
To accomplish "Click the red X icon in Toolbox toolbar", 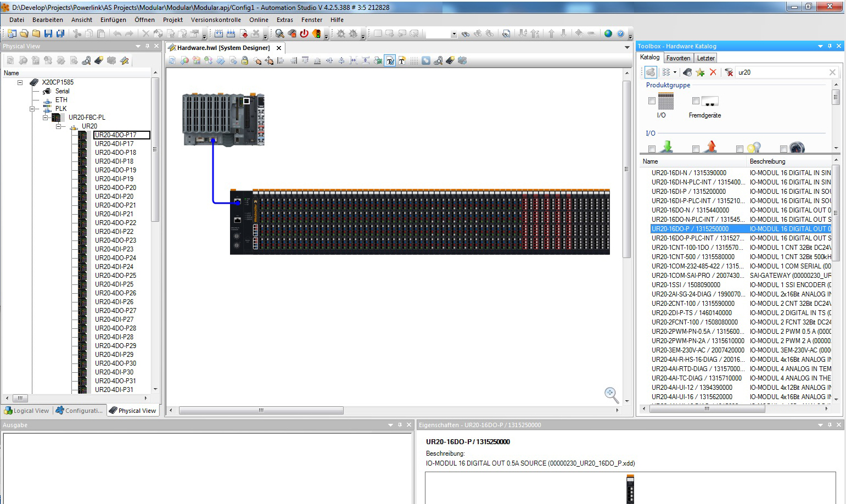I will tap(713, 72).
